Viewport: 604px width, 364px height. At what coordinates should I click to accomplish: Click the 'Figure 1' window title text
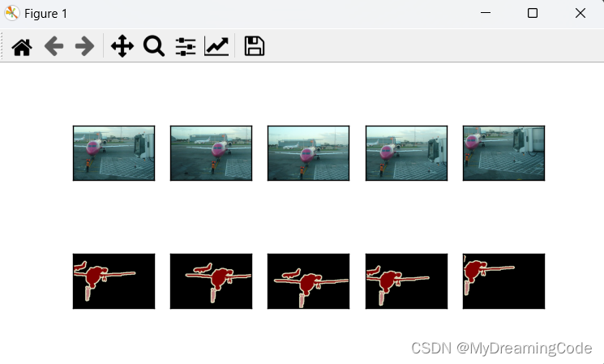(46, 14)
